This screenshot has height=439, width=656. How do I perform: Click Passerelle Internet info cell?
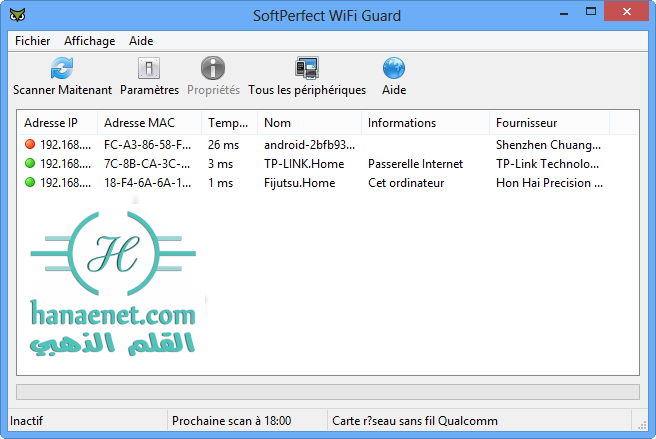coord(415,164)
